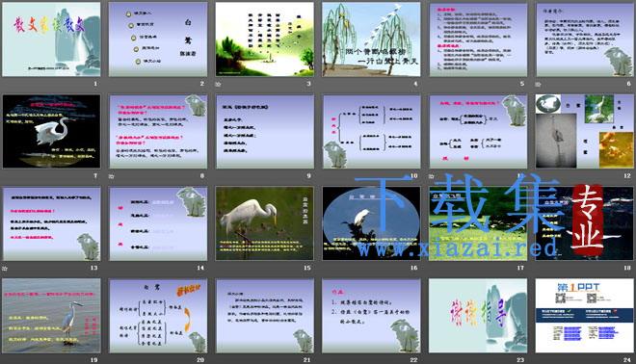Select slide 12 photo collage thumbnail

[x=584, y=131]
